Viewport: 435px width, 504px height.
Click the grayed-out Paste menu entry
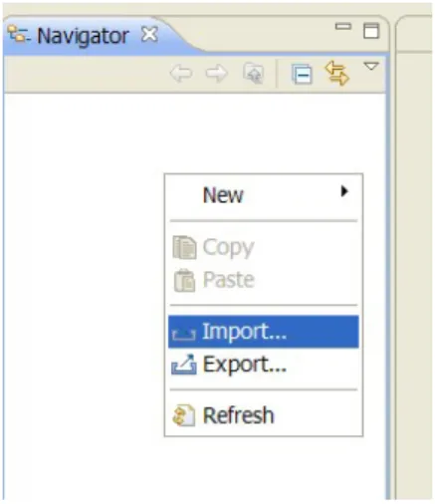[x=264, y=280]
